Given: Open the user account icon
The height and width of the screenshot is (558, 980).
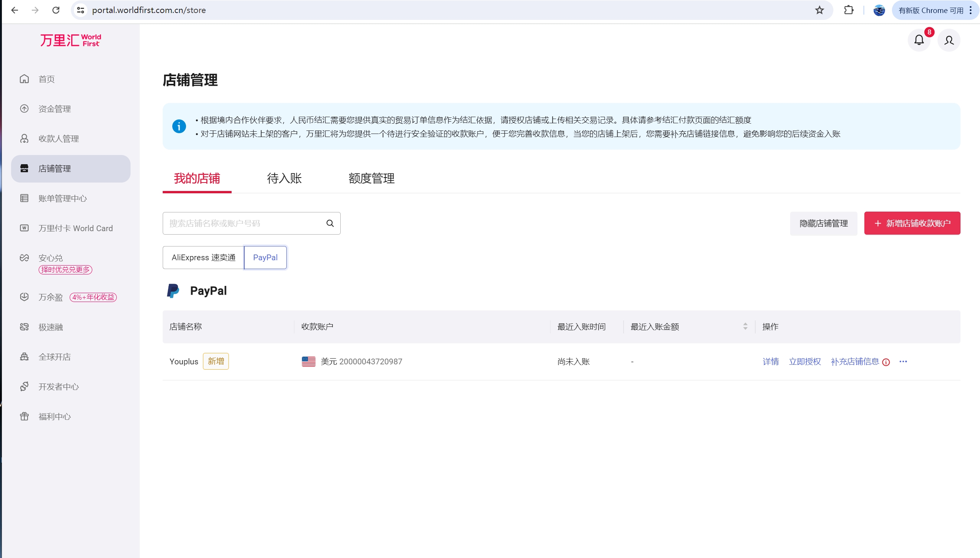Looking at the screenshot, I should pos(949,40).
